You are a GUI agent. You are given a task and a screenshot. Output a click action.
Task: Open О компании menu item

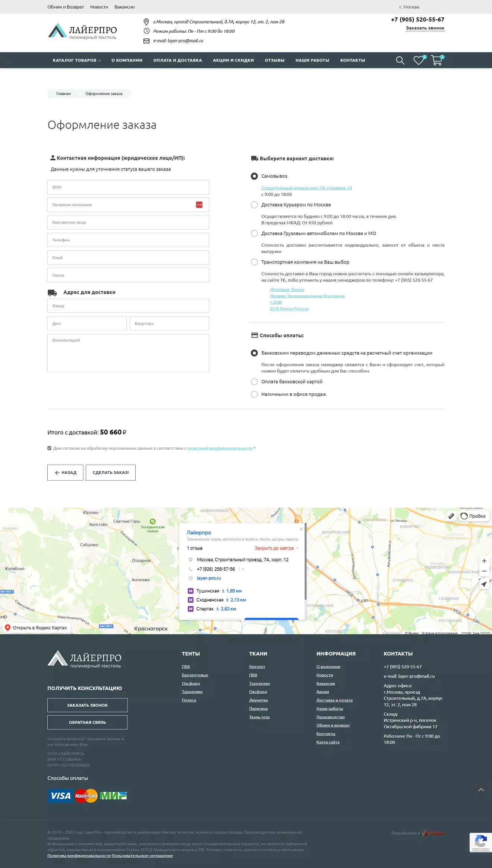pyautogui.click(x=127, y=60)
